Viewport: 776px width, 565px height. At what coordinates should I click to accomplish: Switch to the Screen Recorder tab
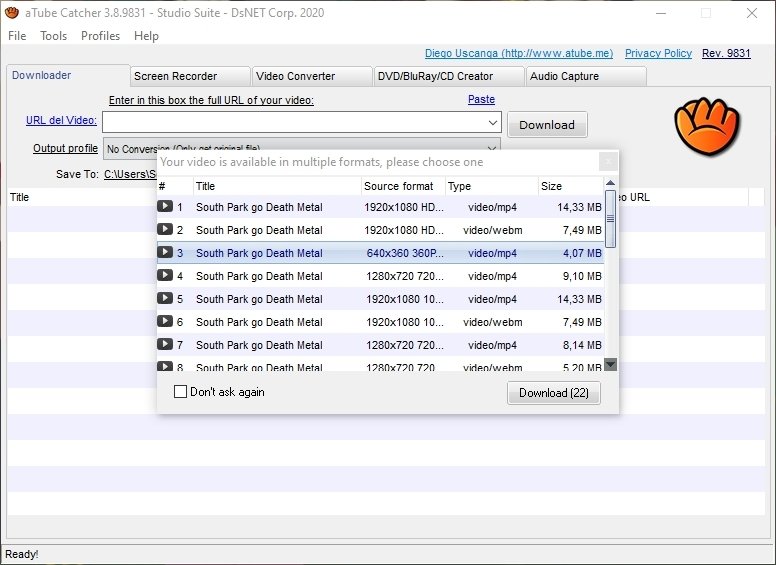(x=190, y=76)
